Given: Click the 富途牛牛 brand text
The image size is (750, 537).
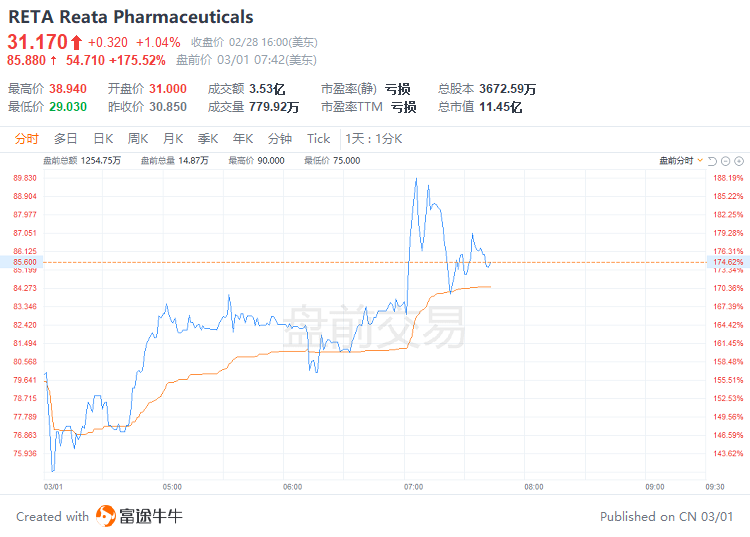Looking at the screenshot, I should pyautogui.click(x=151, y=516).
